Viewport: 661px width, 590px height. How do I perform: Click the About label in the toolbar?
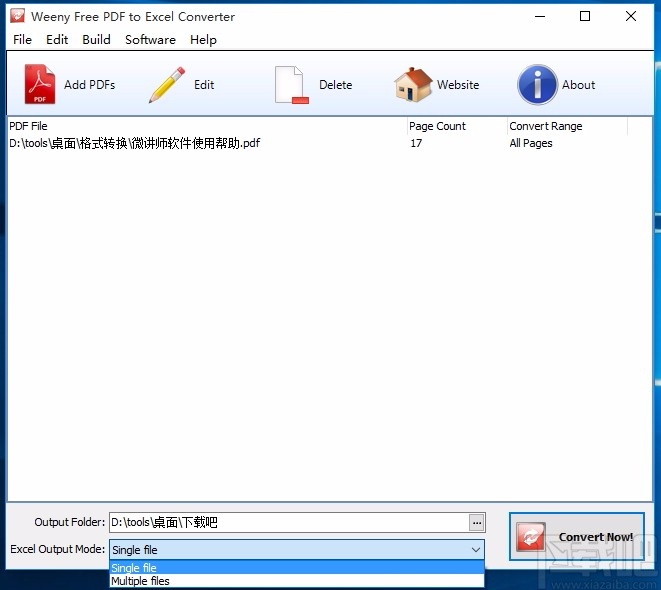tap(578, 85)
